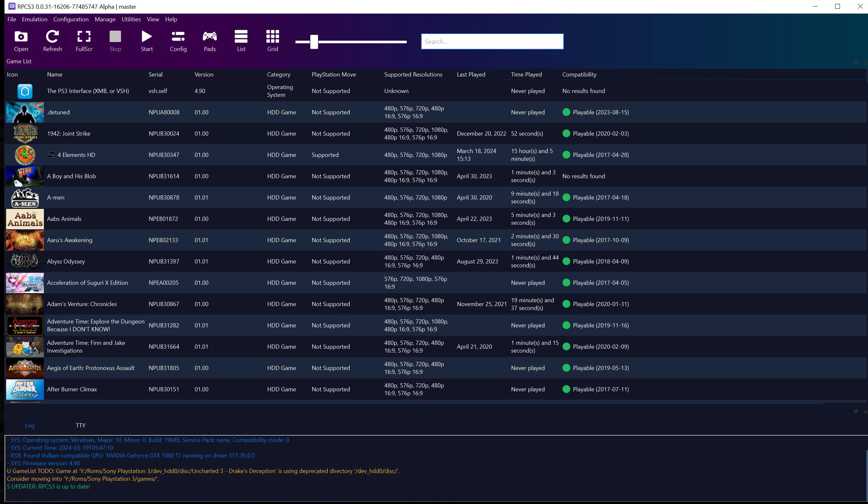Select the 1942: Joint Strike thumbnail
The width and height of the screenshot is (868, 504).
coord(25,134)
